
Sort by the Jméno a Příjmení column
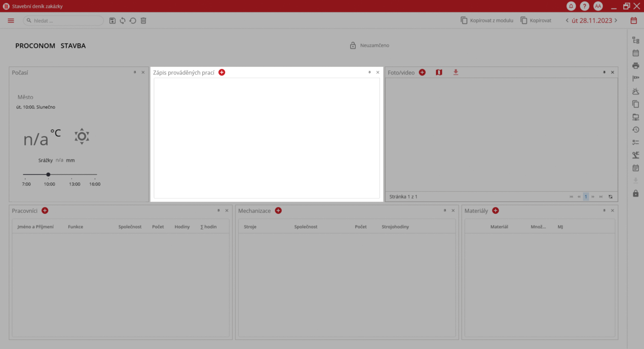(35, 227)
